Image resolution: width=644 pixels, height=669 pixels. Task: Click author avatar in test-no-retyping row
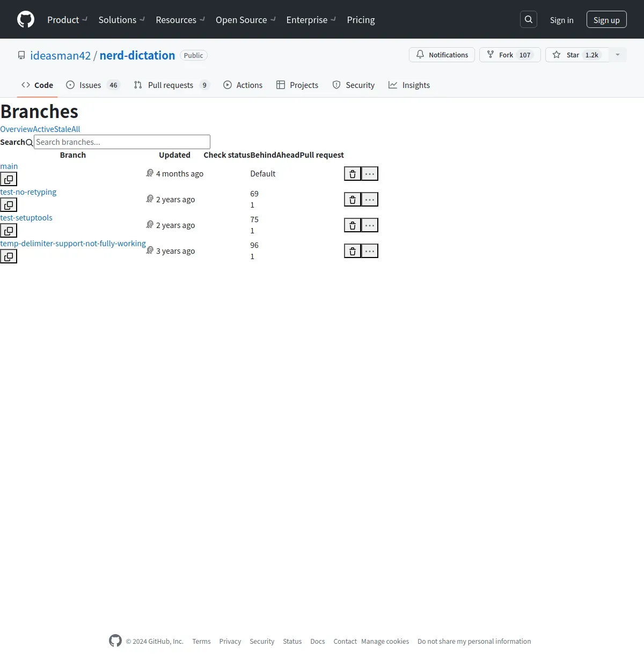click(150, 199)
